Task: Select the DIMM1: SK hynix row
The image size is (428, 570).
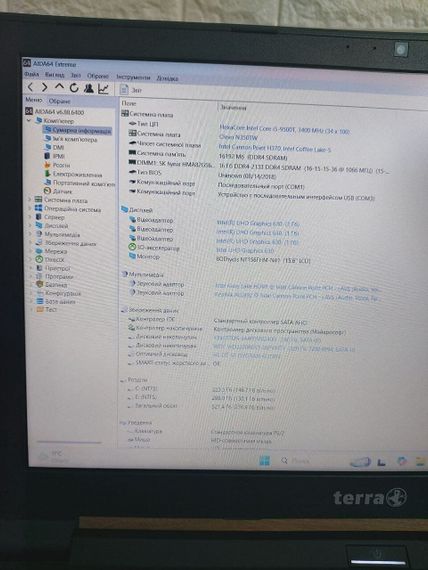Action: [171, 164]
